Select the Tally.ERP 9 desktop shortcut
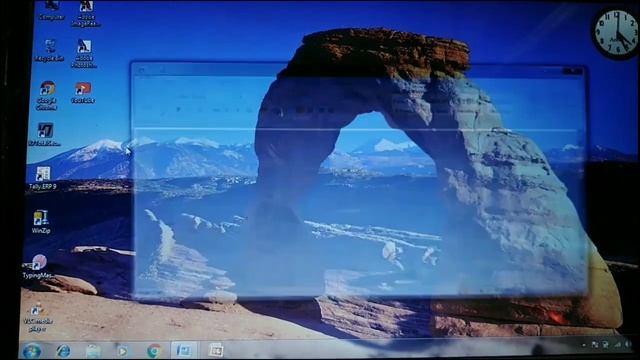 [x=42, y=178]
